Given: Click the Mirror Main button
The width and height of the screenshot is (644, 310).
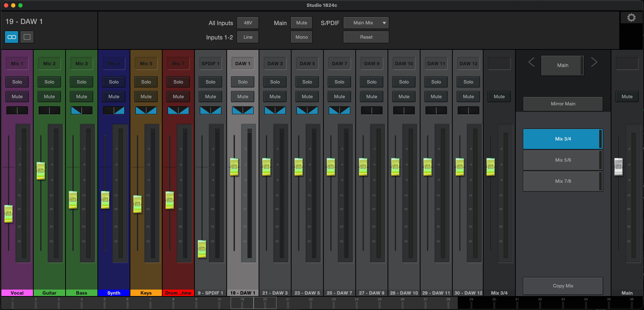Looking at the screenshot, I should coord(563,104).
